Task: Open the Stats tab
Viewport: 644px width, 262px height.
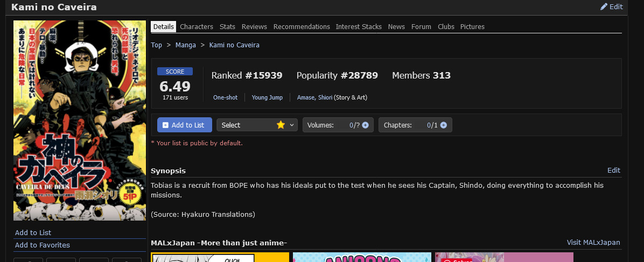Action: (227, 27)
